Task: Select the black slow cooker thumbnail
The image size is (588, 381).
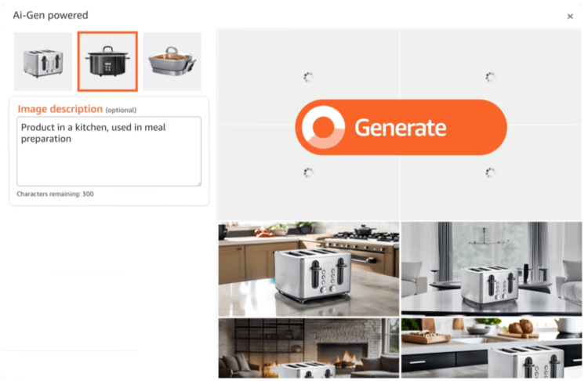Action: pos(107,61)
